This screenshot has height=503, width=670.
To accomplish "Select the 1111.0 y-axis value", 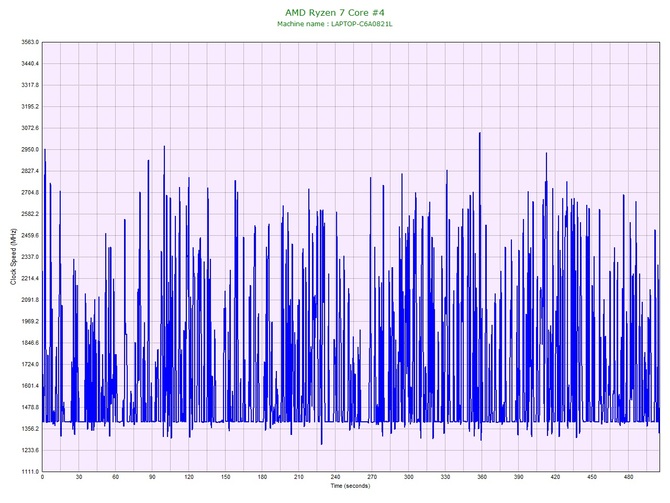I will pos(30,472).
